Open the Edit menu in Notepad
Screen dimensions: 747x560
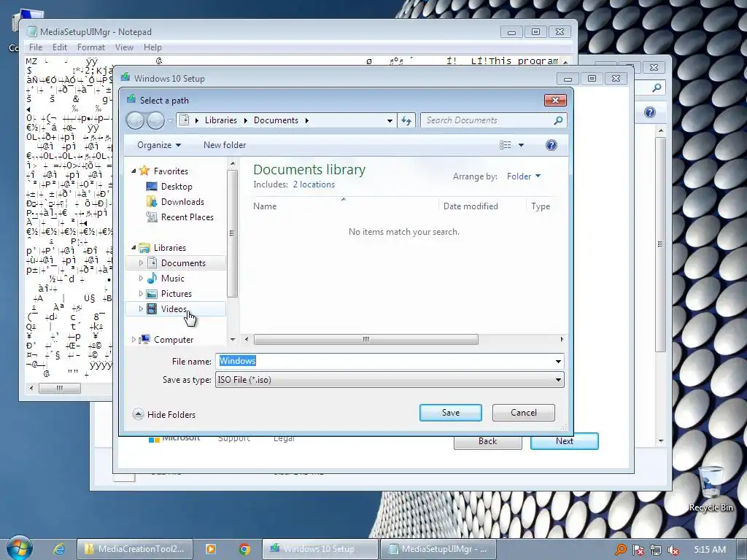pyautogui.click(x=60, y=47)
